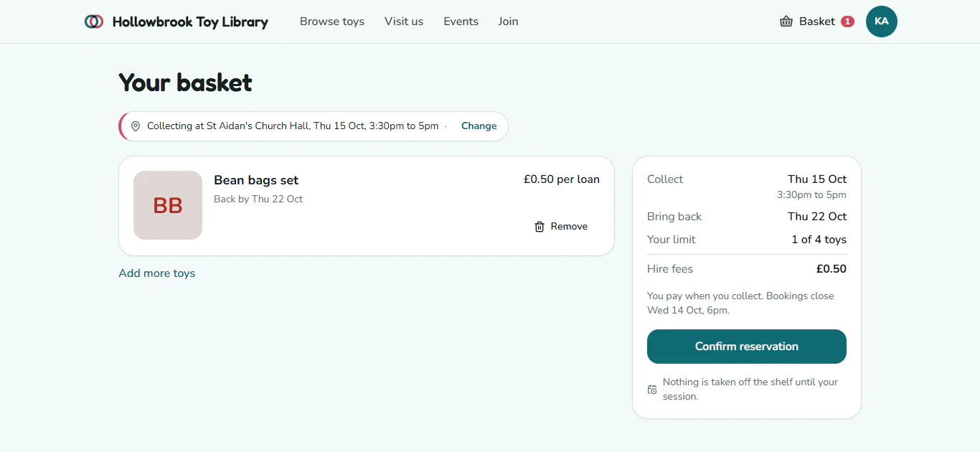
Task: Click the '3:30pm to 5pm' summary time
Action: click(x=811, y=195)
